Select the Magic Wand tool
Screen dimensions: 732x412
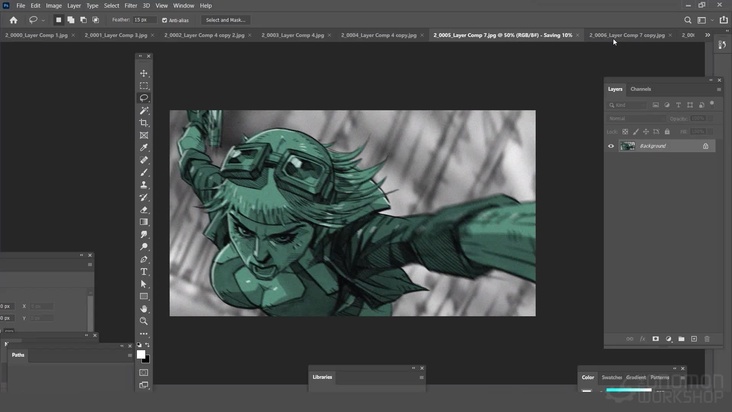coord(144,111)
